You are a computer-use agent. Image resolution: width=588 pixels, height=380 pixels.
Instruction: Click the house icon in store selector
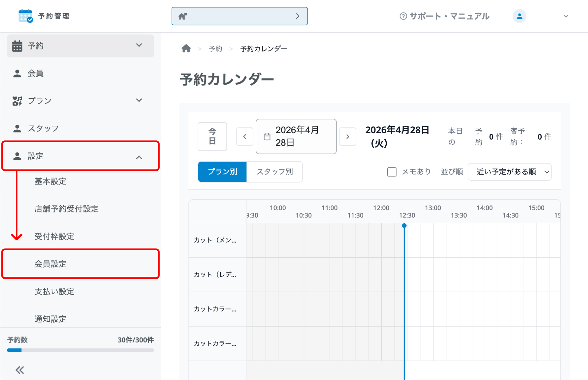point(183,16)
